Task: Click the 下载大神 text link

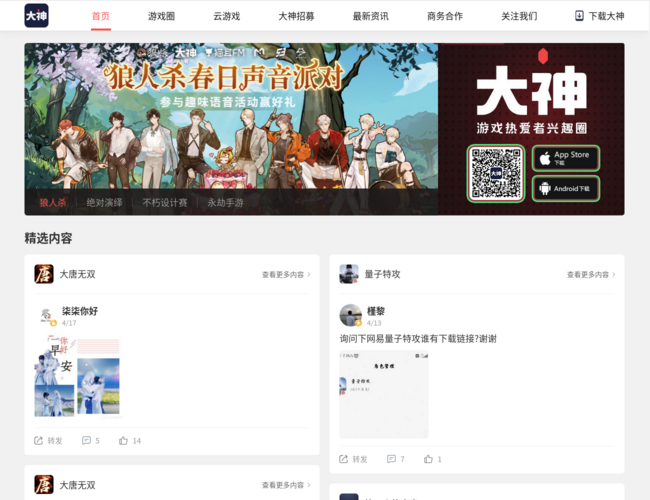Action: (606, 16)
